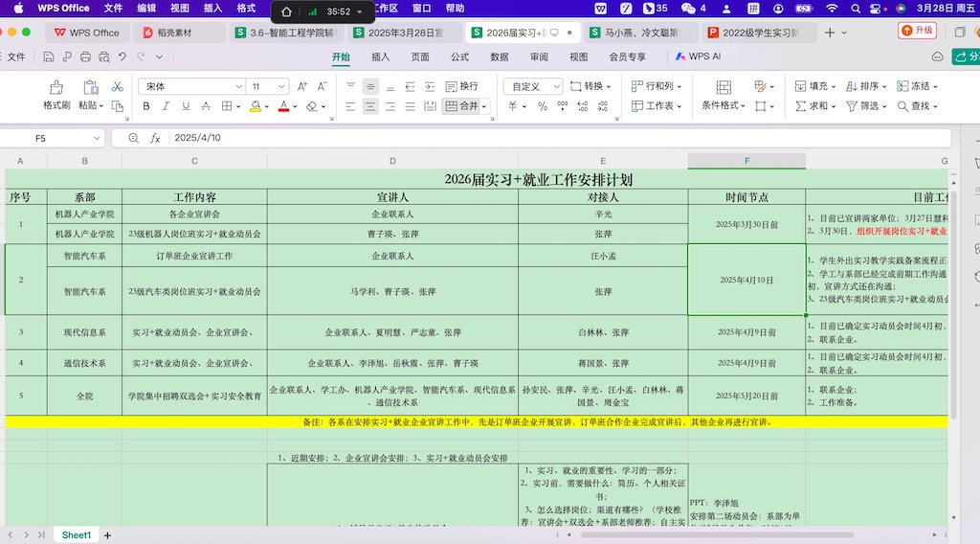
Task: Click the Cut scissors icon
Action: [x=117, y=86]
